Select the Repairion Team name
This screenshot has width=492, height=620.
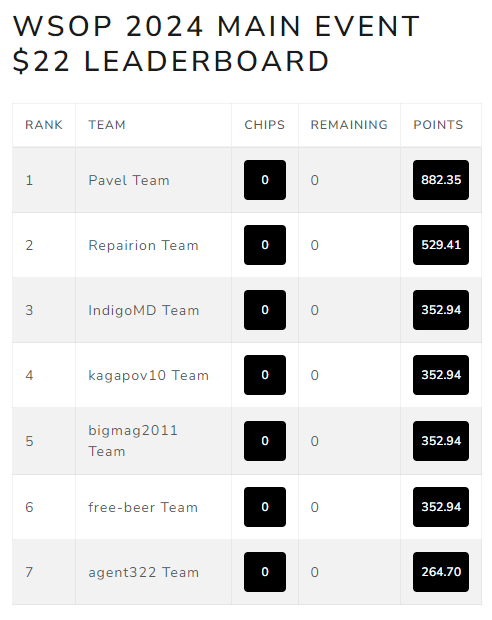tap(143, 245)
